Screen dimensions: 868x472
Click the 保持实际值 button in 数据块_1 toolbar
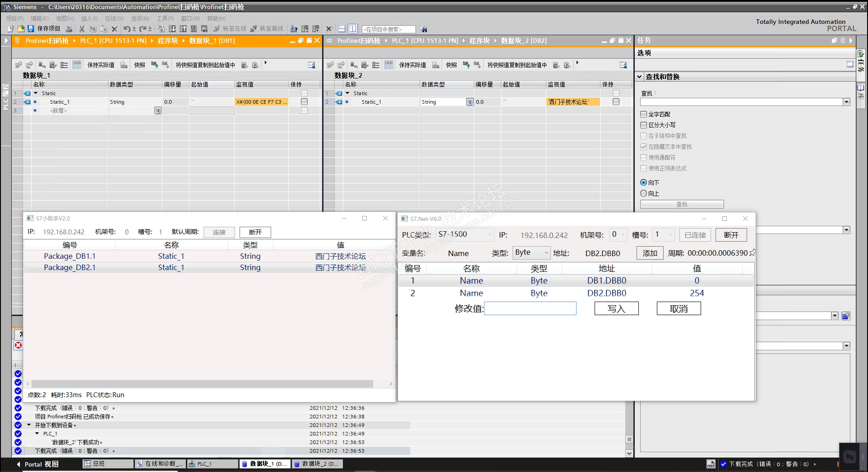101,65
